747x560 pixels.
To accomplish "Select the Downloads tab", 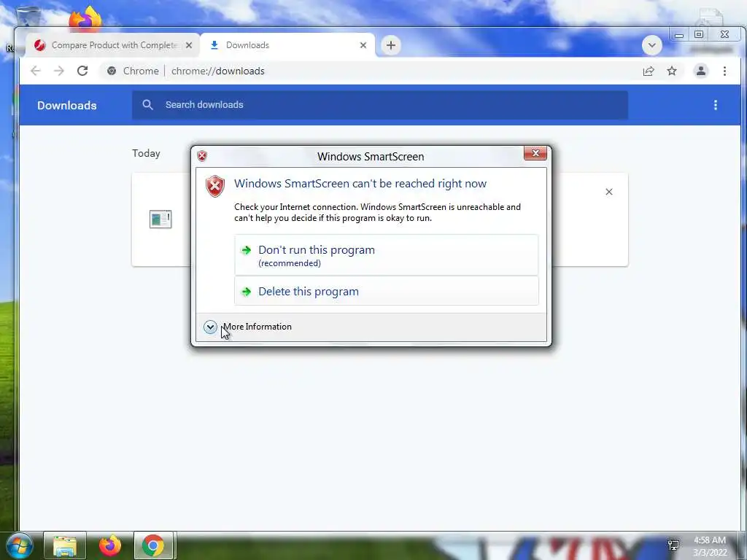I will 287,45.
